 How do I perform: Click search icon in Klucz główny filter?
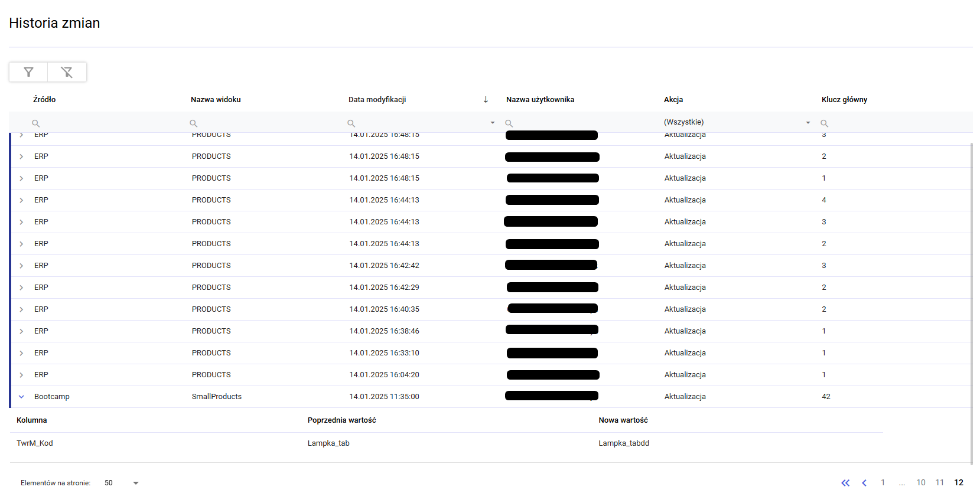[x=824, y=123]
